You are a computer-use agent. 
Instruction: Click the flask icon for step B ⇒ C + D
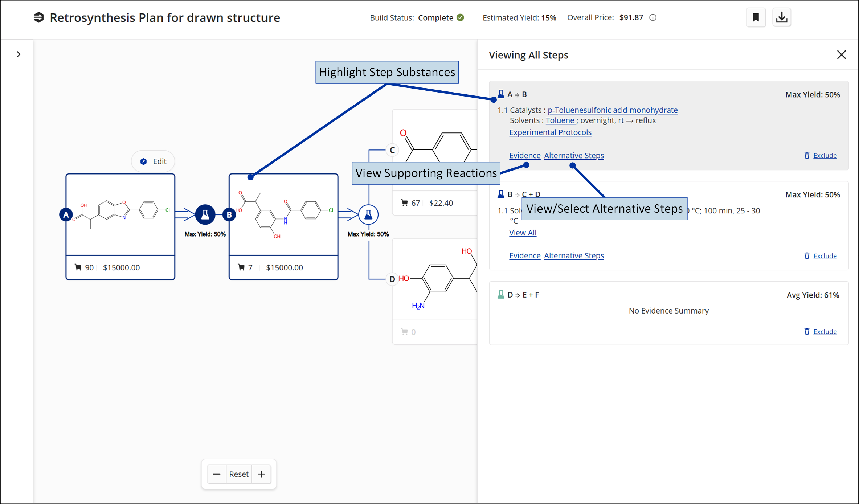[501, 194]
